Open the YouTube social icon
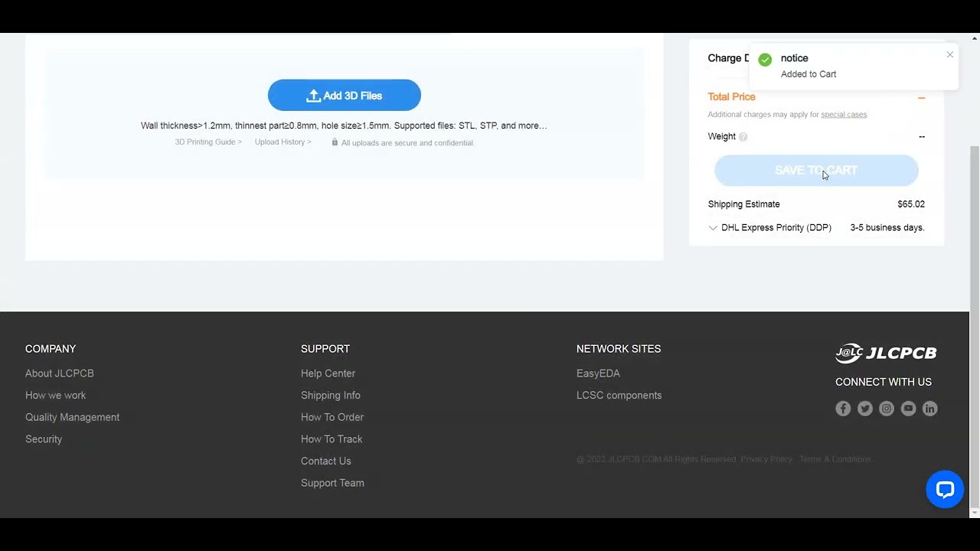This screenshot has width=980, height=551. [908, 409]
